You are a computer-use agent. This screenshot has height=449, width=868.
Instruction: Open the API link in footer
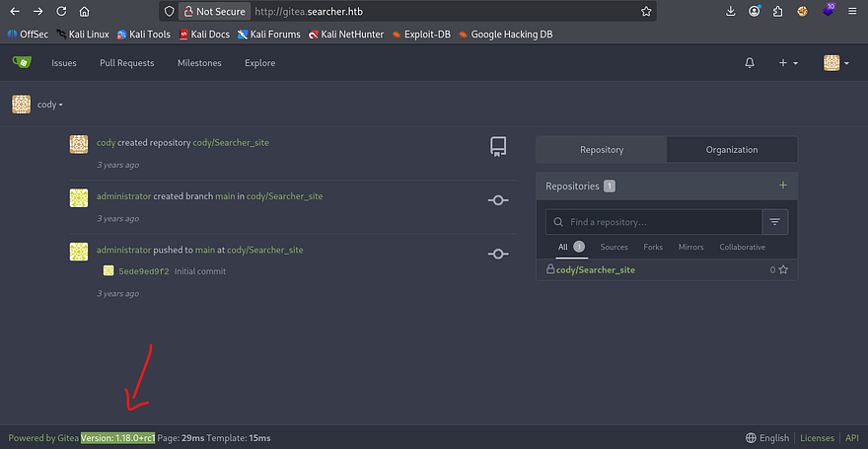pyautogui.click(x=851, y=438)
